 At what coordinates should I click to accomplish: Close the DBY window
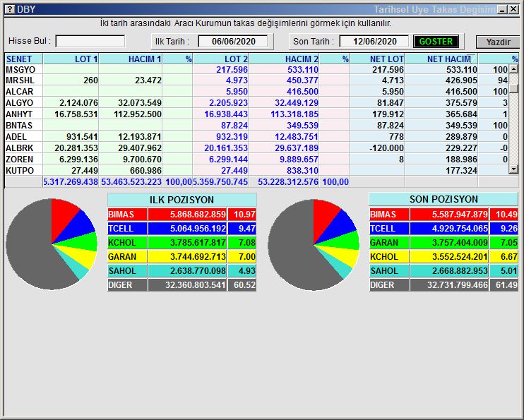tap(513, 9)
